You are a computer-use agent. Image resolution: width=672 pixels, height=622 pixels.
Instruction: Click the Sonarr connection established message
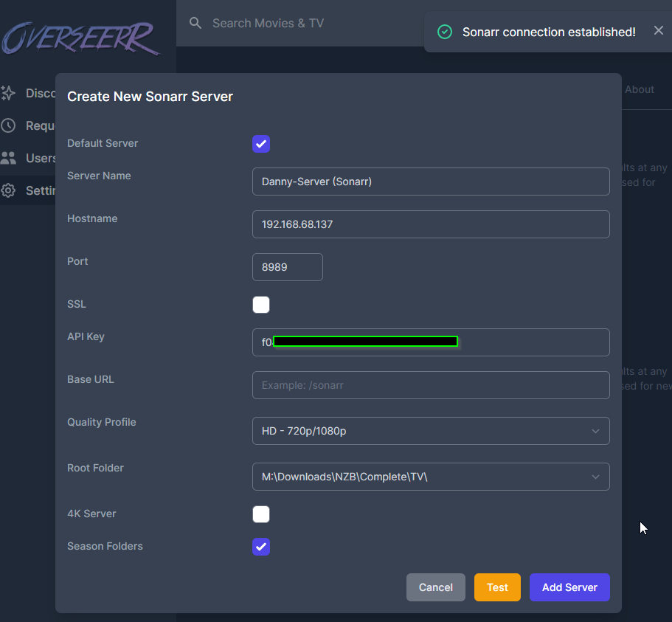549,32
